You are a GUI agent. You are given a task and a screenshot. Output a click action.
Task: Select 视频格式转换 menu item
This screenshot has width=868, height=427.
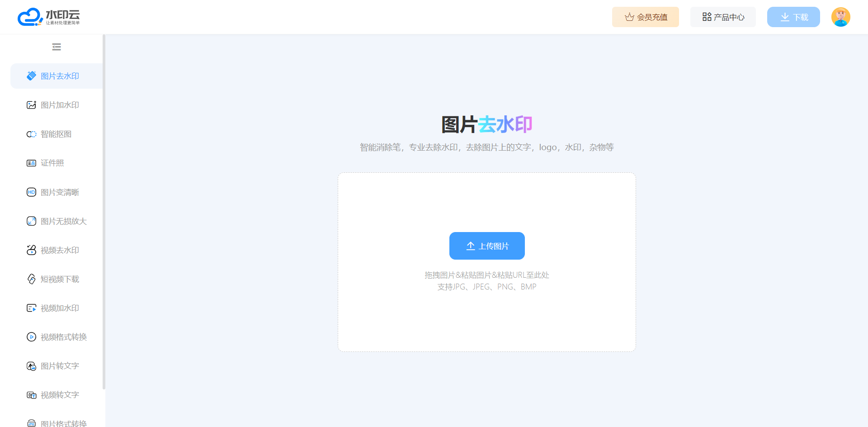63,337
